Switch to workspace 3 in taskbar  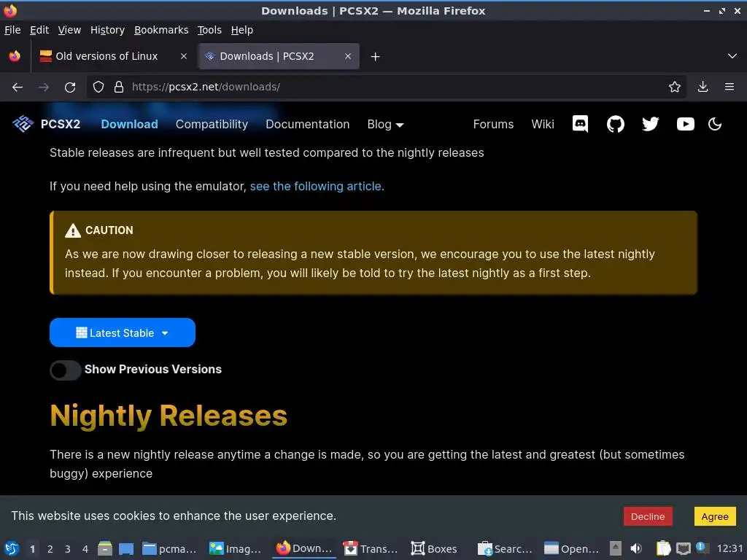tap(68, 549)
